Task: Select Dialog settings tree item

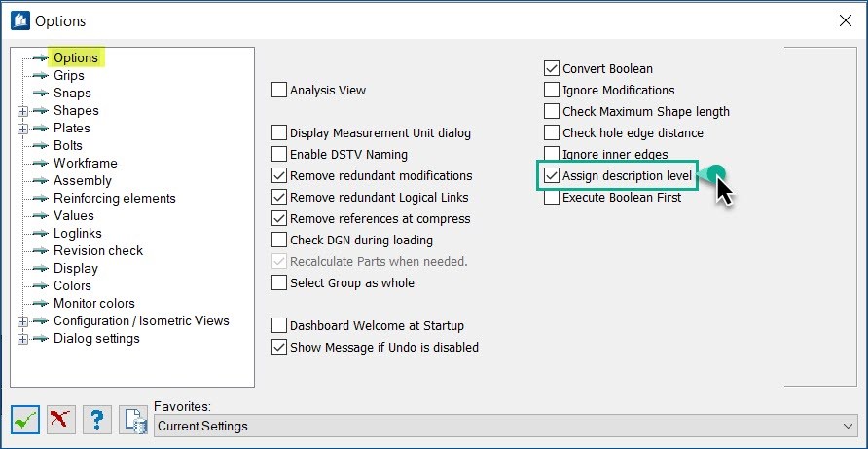Action: click(96, 339)
